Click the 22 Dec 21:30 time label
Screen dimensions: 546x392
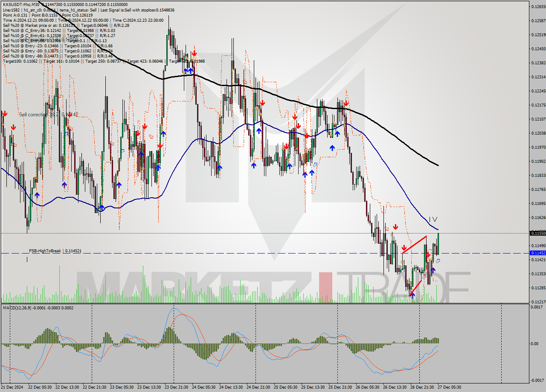(94, 387)
